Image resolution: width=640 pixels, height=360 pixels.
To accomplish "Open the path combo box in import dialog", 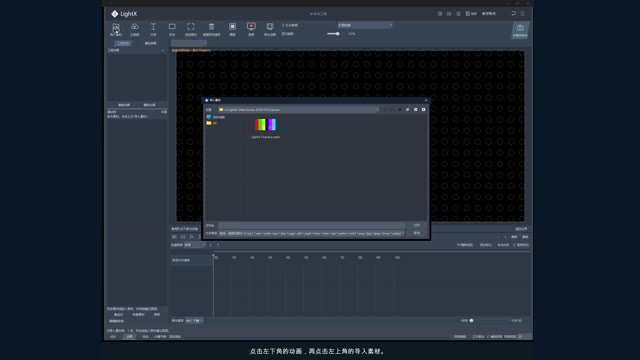I will click(298, 109).
